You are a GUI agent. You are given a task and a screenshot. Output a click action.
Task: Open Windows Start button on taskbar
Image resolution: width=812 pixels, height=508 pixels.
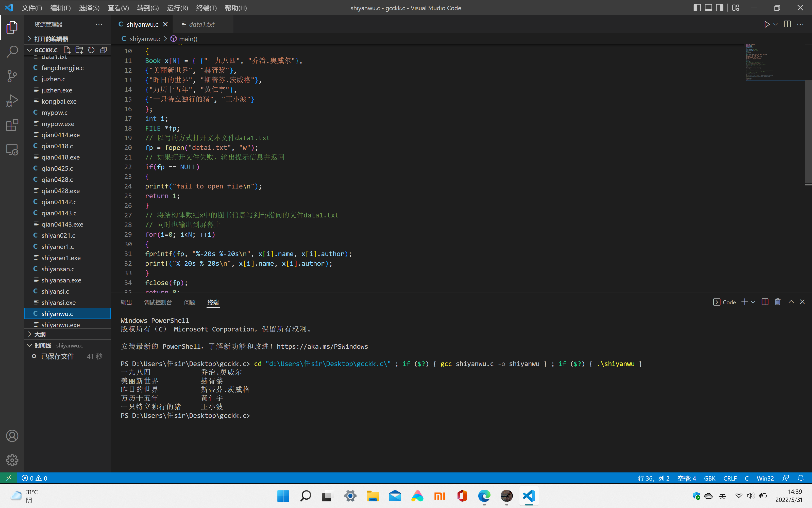pyautogui.click(x=283, y=496)
